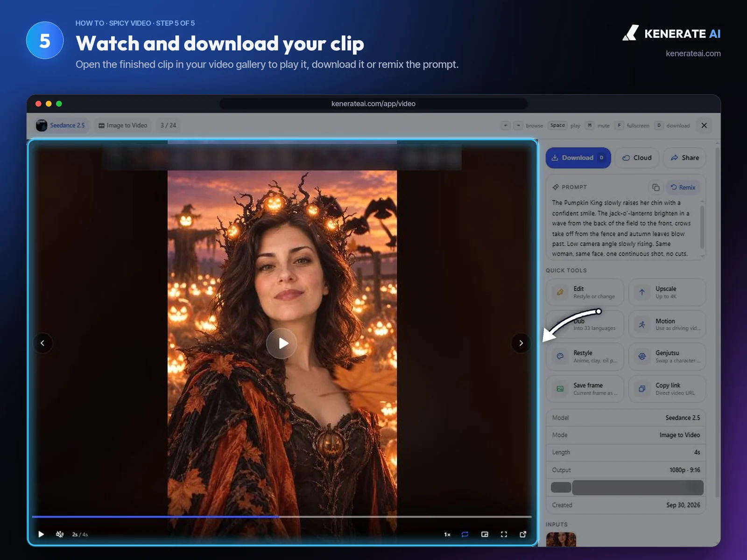Click the "Sep 30, 2026" created date

(683, 505)
